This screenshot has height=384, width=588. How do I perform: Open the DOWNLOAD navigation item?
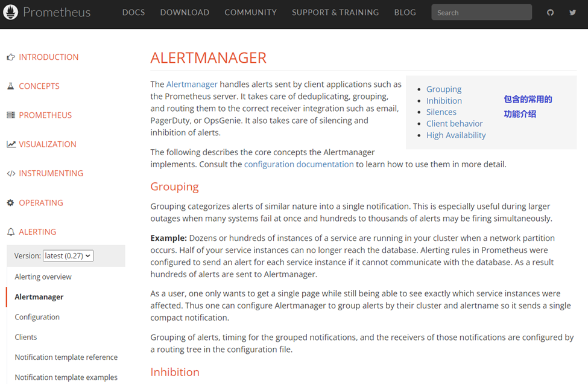pos(185,13)
